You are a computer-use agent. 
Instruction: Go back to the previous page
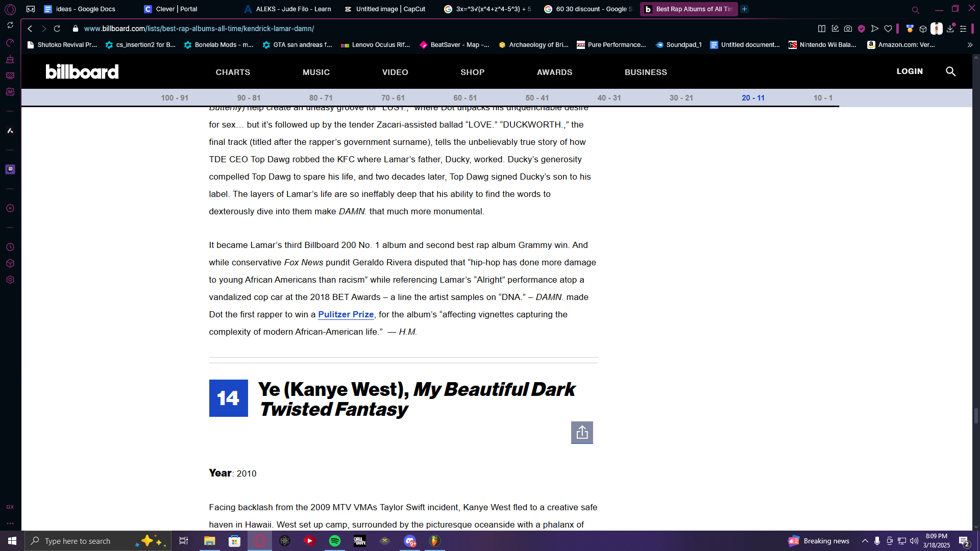[x=30, y=29]
